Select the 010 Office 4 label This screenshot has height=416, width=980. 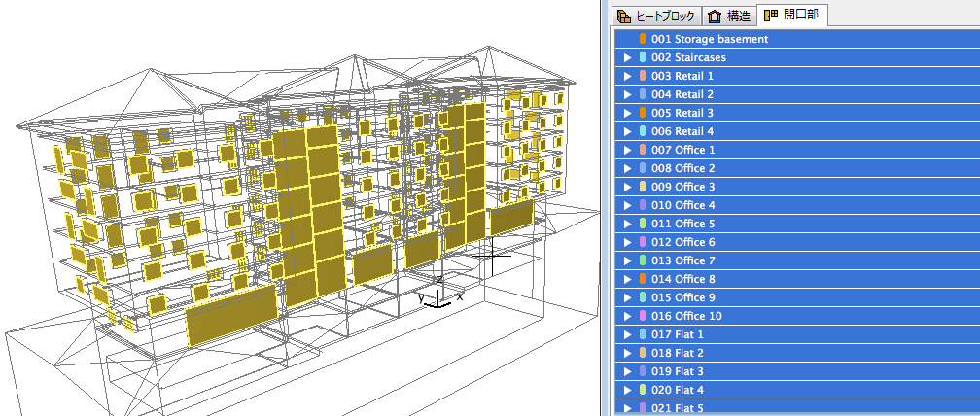click(x=683, y=205)
